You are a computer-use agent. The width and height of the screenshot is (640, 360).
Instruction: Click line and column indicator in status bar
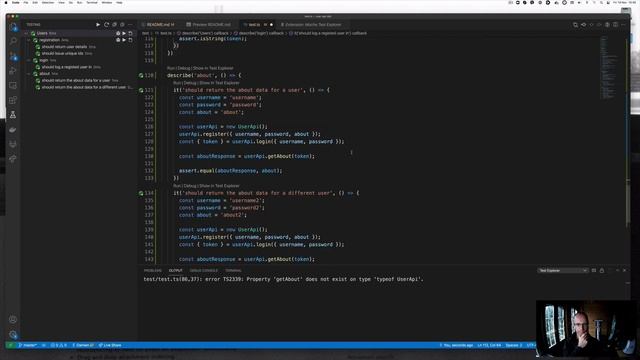click(489, 345)
